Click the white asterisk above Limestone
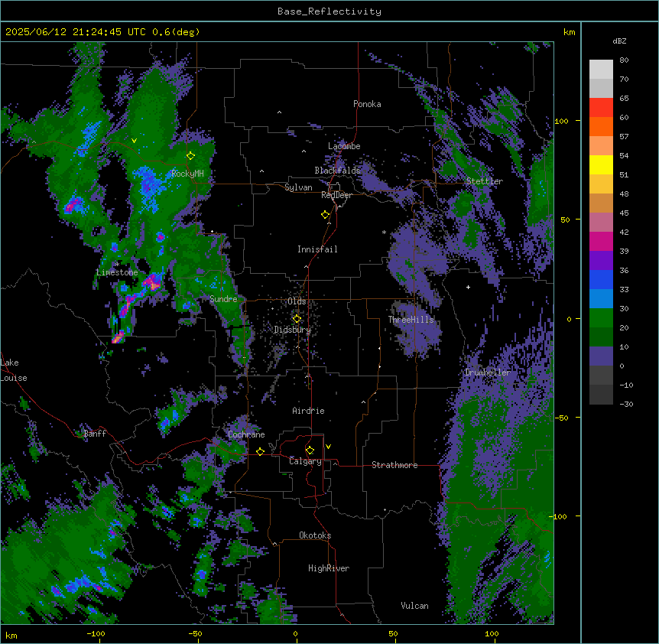Screen dimensions: 659x644 117,265
